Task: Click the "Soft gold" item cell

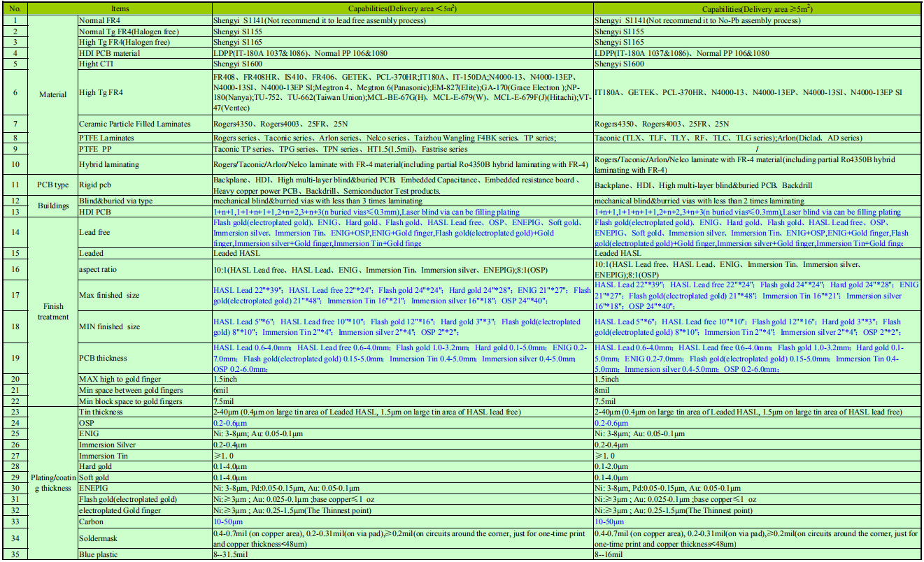Action: pyautogui.click(x=143, y=477)
